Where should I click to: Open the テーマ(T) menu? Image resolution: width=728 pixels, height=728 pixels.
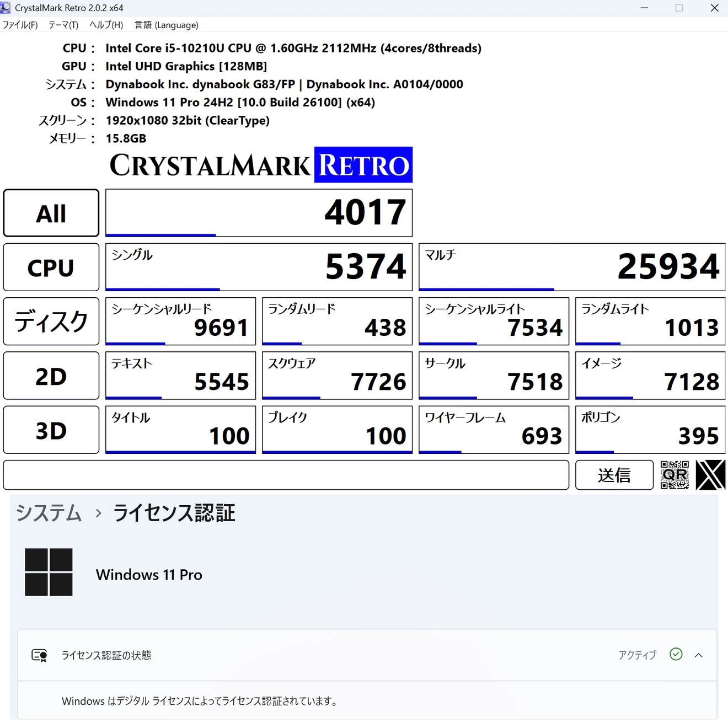pyautogui.click(x=63, y=25)
